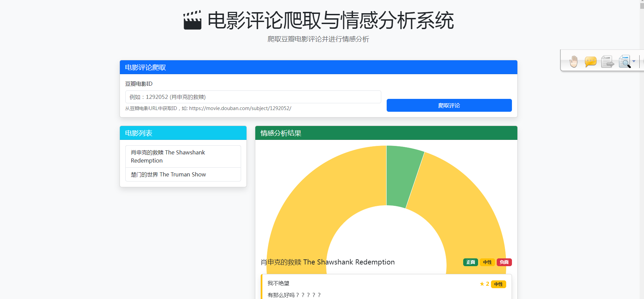
Task: Click the yellow 中性 badge beside 正面
Action: click(x=487, y=262)
